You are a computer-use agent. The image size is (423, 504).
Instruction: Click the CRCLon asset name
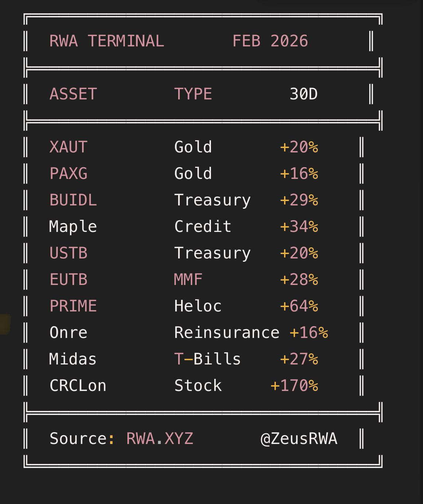tap(78, 385)
